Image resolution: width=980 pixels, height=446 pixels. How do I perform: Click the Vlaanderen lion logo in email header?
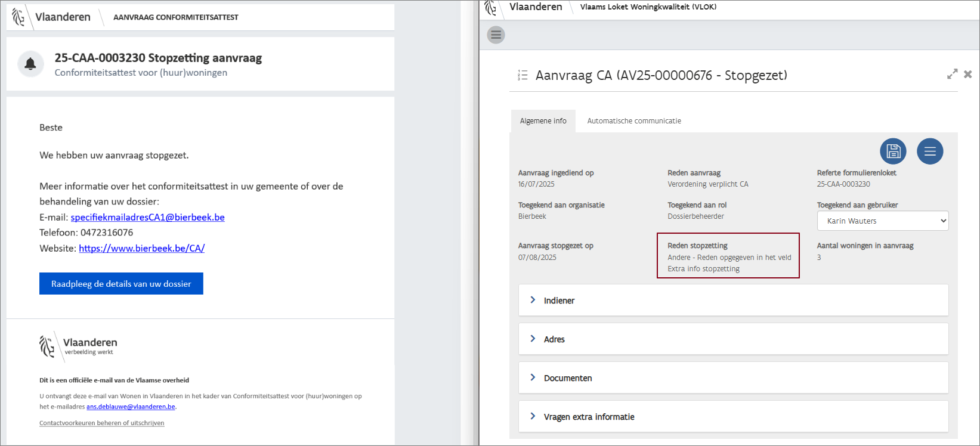(18, 17)
